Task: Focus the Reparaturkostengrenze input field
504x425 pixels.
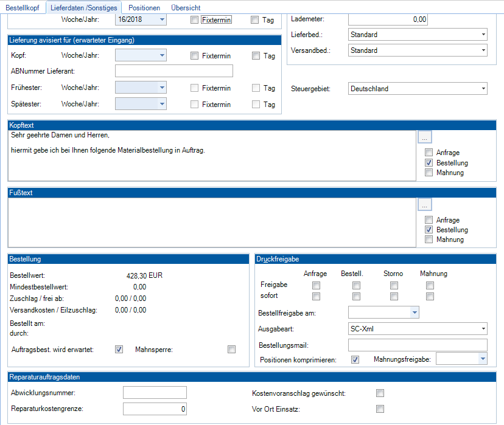Action: point(155,409)
